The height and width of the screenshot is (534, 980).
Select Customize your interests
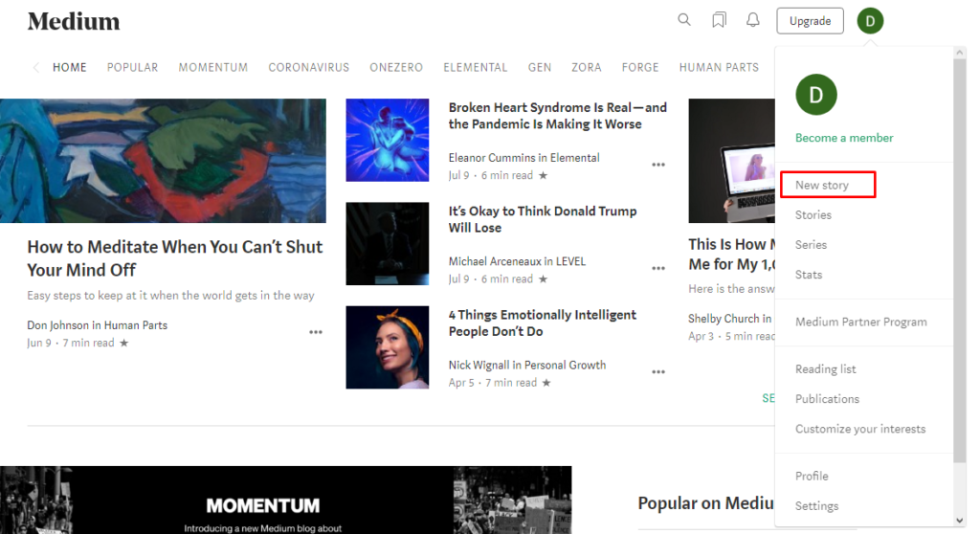point(860,429)
